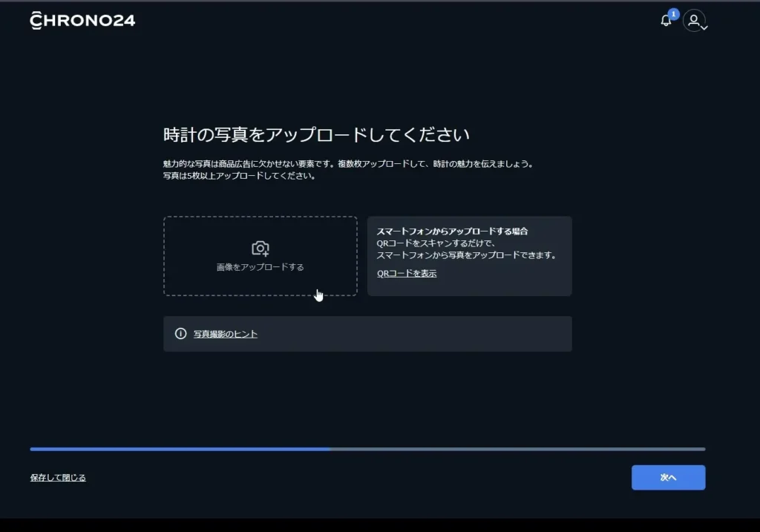Show the QR code via QRコードを表示
The width and height of the screenshot is (760, 532).
[407, 273]
